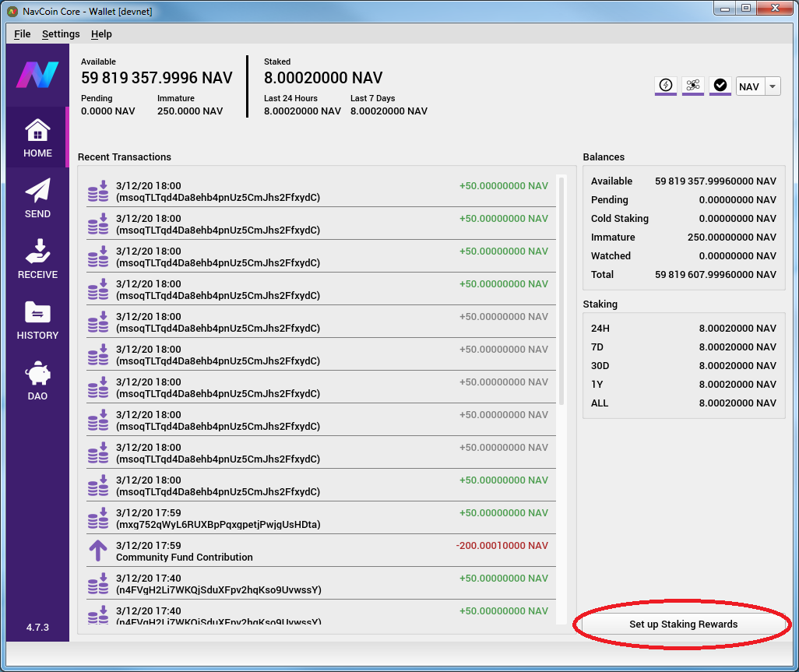Click the network connections status icon
Image resolution: width=799 pixels, height=672 pixels.
(x=692, y=86)
